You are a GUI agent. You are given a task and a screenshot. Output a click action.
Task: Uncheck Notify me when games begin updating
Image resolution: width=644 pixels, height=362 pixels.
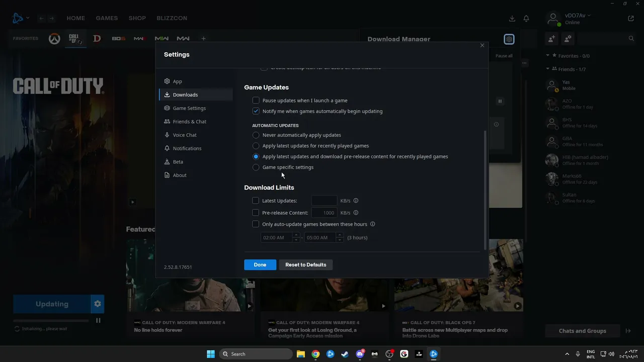tap(256, 111)
